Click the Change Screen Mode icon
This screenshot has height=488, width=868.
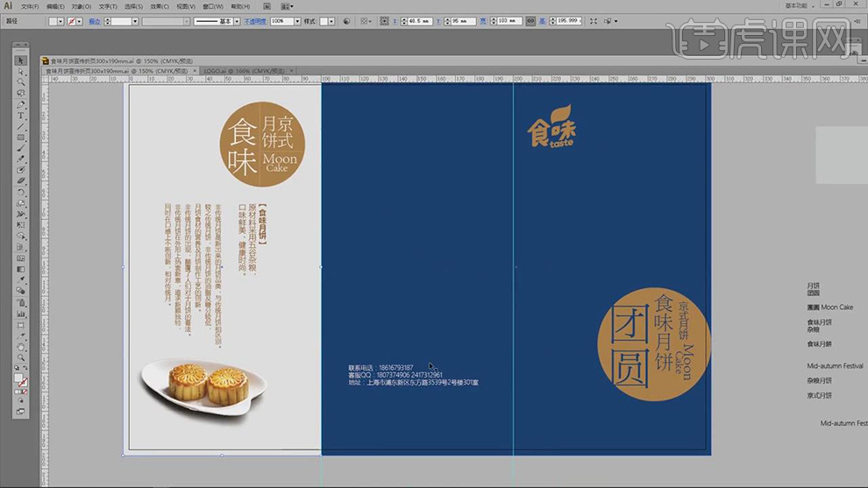pyautogui.click(x=20, y=412)
